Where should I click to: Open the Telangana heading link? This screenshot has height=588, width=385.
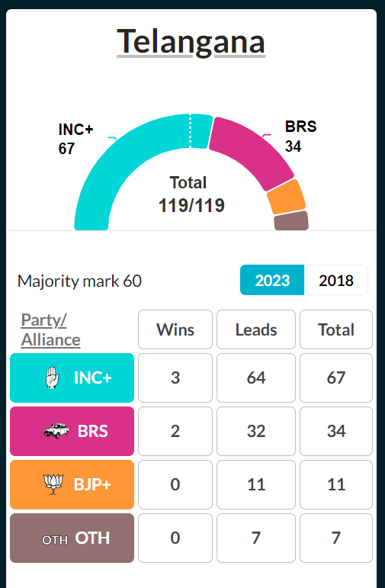191,42
